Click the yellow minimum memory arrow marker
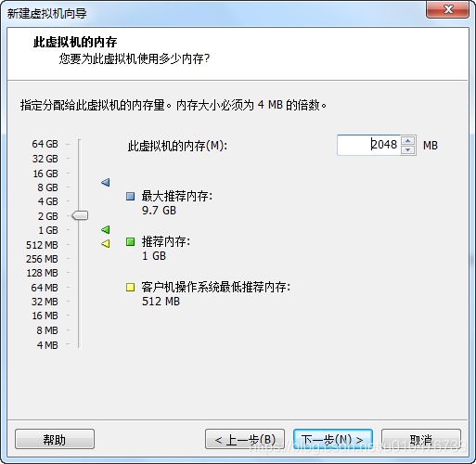This screenshot has height=464, width=476. point(106,244)
